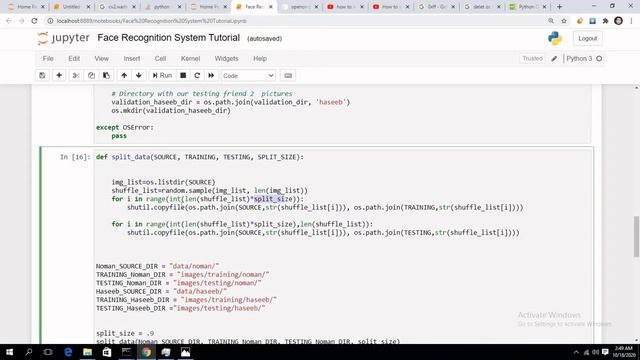Click the Trusted notebook indicator
Screen dimensions: 640x360
532,59
